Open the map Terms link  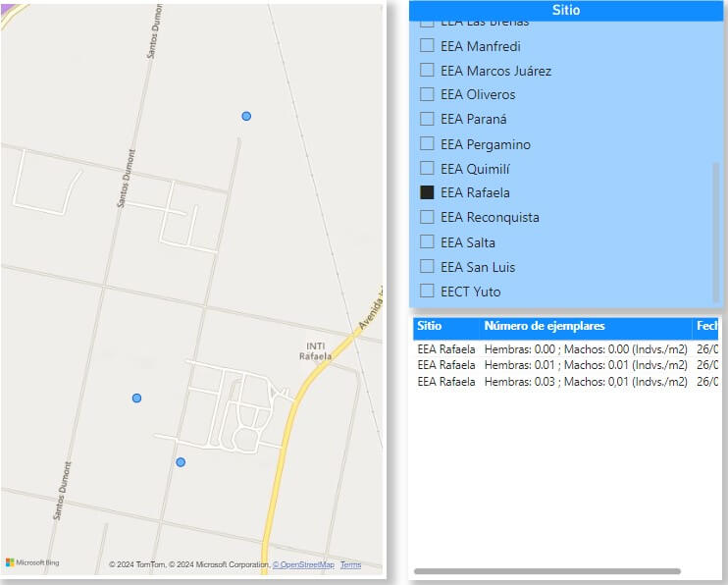click(350, 565)
